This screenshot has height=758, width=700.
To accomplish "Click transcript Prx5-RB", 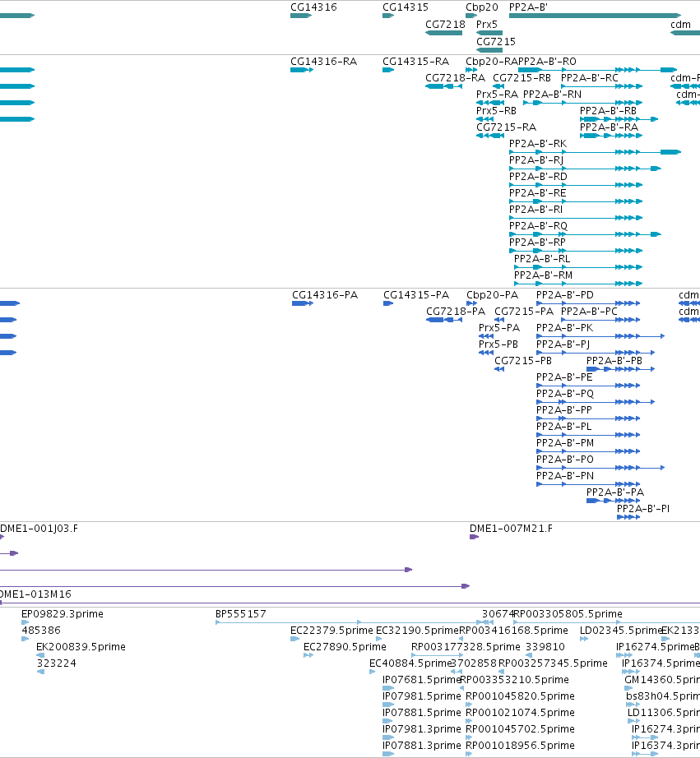I will [x=496, y=111].
